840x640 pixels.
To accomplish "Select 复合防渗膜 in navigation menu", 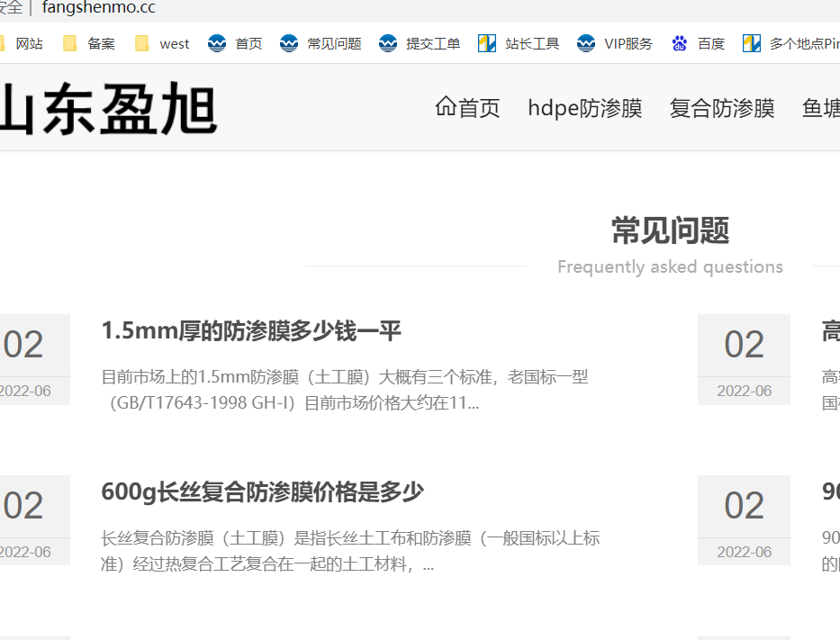I will [x=721, y=108].
